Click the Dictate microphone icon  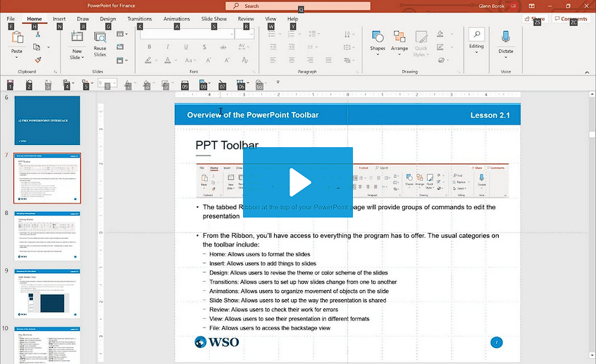point(506,37)
